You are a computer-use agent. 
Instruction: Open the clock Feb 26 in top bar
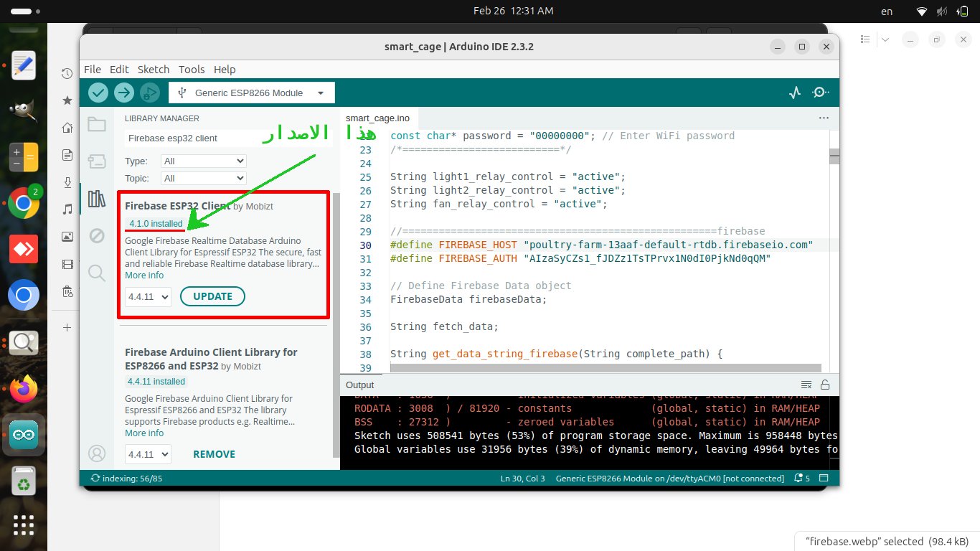513,11
